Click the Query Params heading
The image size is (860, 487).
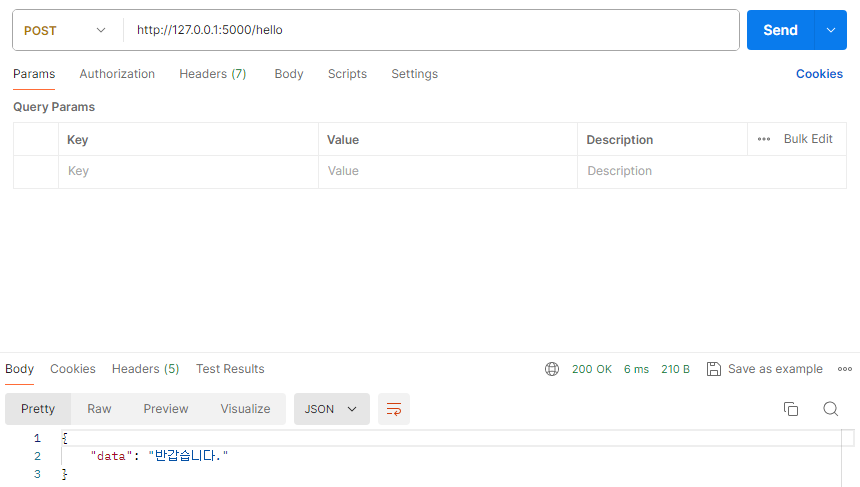54,107
